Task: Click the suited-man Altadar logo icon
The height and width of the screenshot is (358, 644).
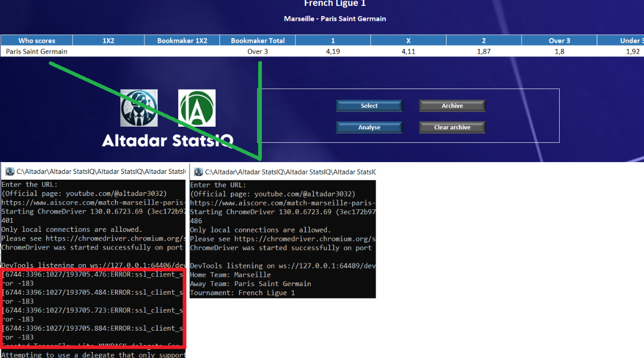Action: [139, 108]
